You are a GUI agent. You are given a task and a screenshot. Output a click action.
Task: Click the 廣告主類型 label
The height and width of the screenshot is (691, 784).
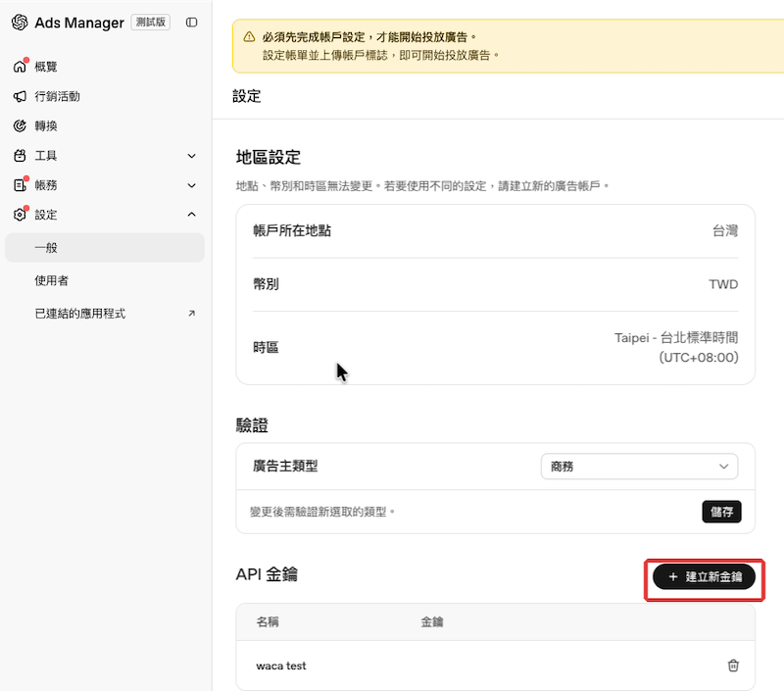[x=285, y=466]
